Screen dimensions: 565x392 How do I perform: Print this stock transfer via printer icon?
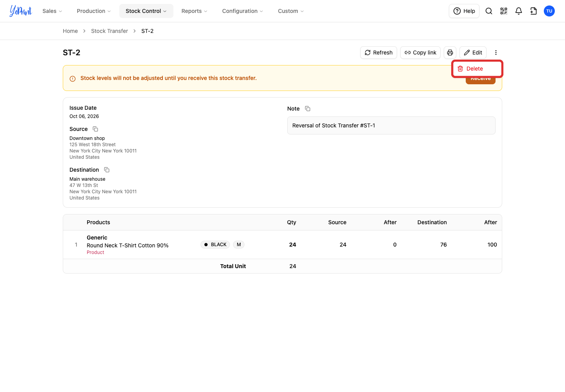click(450, 53)
